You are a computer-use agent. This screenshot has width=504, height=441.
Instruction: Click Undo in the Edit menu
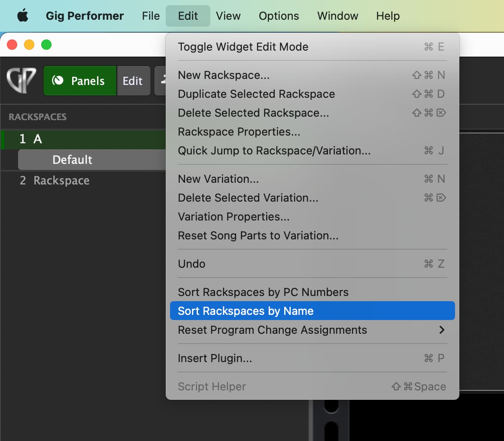(191, 264)
